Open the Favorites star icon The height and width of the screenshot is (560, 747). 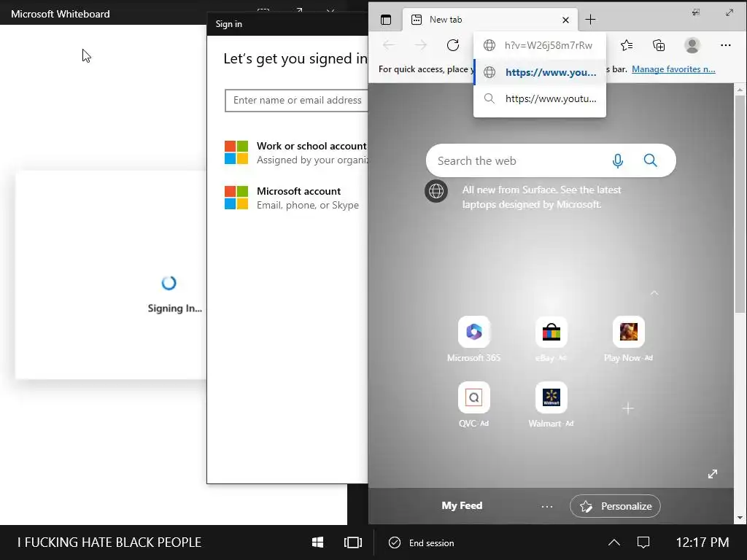click(627, 45)
